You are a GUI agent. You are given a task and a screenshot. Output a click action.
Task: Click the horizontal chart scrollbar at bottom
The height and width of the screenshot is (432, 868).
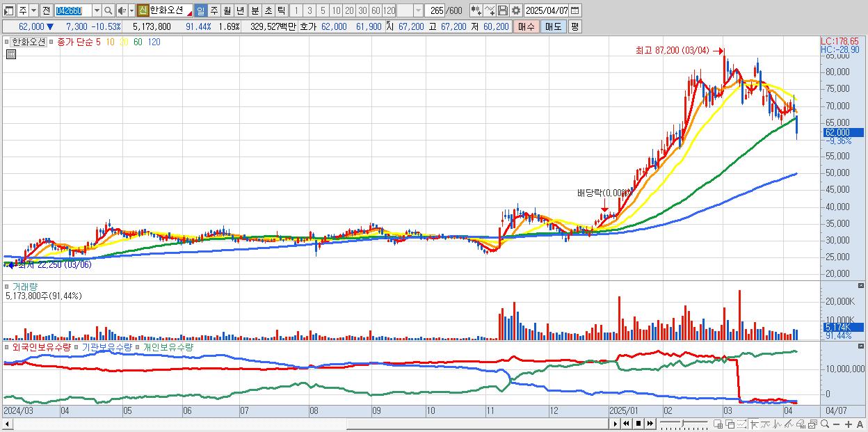(x=477, y=424)
